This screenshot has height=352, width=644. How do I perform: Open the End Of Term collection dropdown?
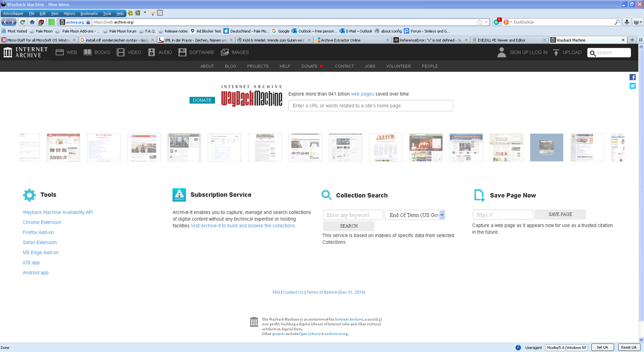415,215
